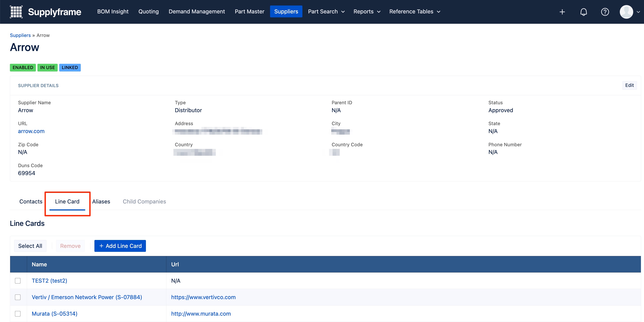Click the Arrow page heading
The height and width of the screenshot is (322, 644).
coord(24,47)
